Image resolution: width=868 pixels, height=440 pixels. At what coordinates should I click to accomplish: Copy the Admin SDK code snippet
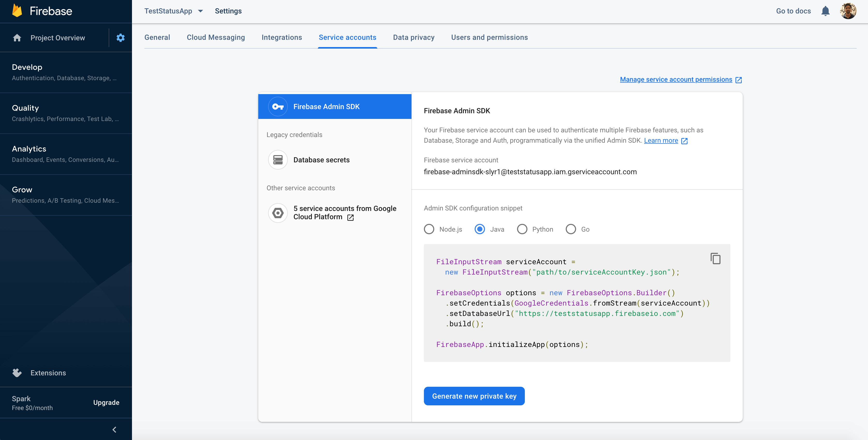715,259
